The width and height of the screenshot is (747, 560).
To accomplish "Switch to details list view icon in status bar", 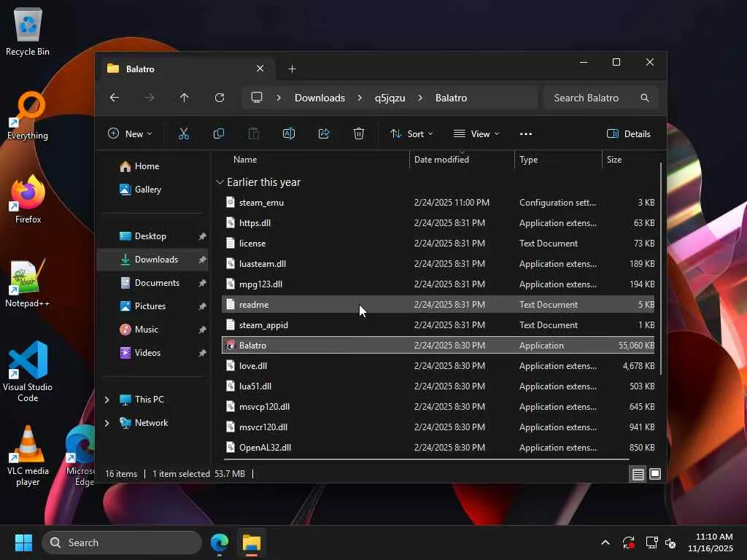I will click(638, 474).
